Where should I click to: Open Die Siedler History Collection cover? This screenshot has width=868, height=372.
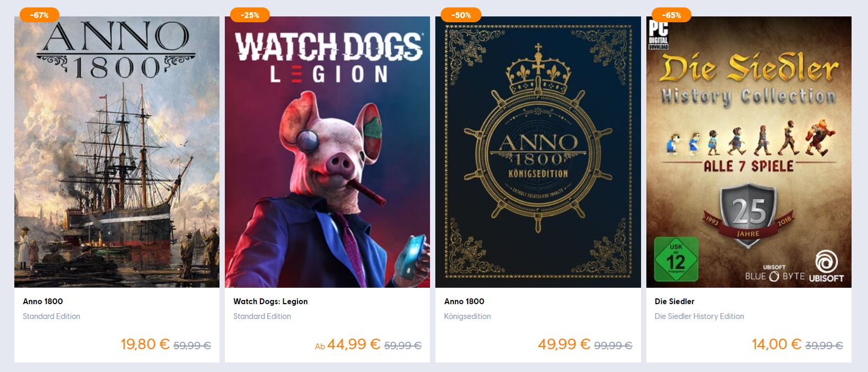click(749, 152)
